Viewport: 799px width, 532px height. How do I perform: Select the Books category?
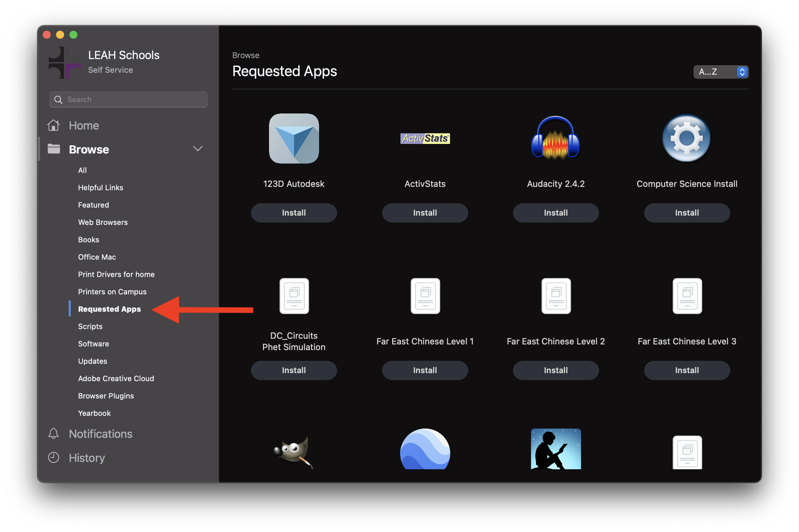coord(88,240)
